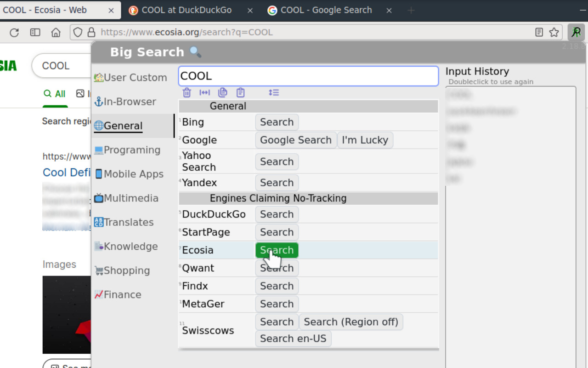Reload the page with the refresh icon
This screenshot has width=588, height=368.
pos(14,32)
